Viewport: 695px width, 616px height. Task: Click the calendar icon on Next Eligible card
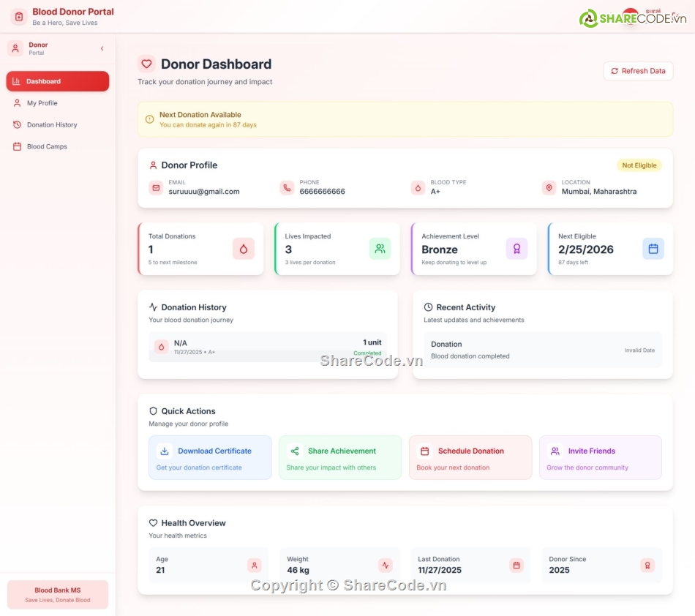pos(653,249)
